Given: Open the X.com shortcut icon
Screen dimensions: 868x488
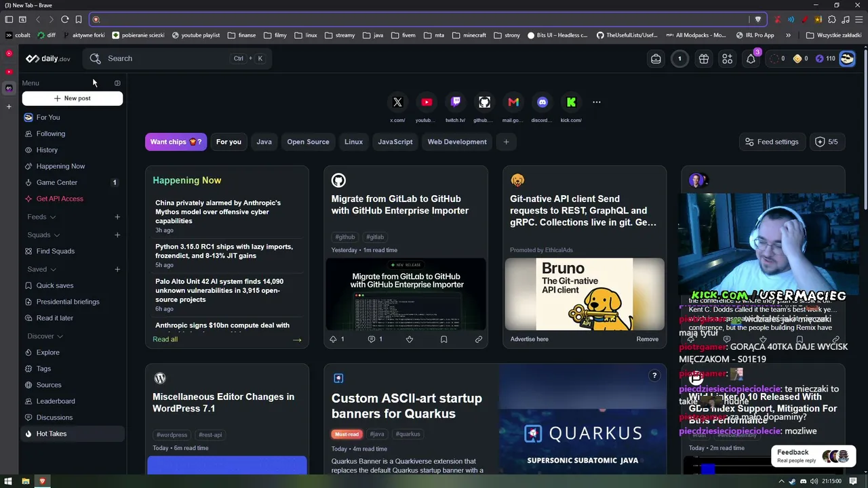Looking at the screenshot, I should [397, 102].
